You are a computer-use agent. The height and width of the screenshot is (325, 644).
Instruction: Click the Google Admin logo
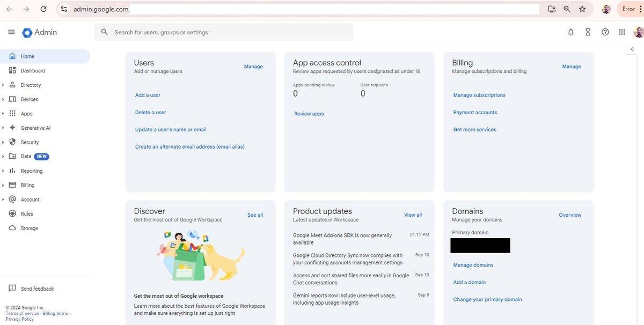coord(39,32)
